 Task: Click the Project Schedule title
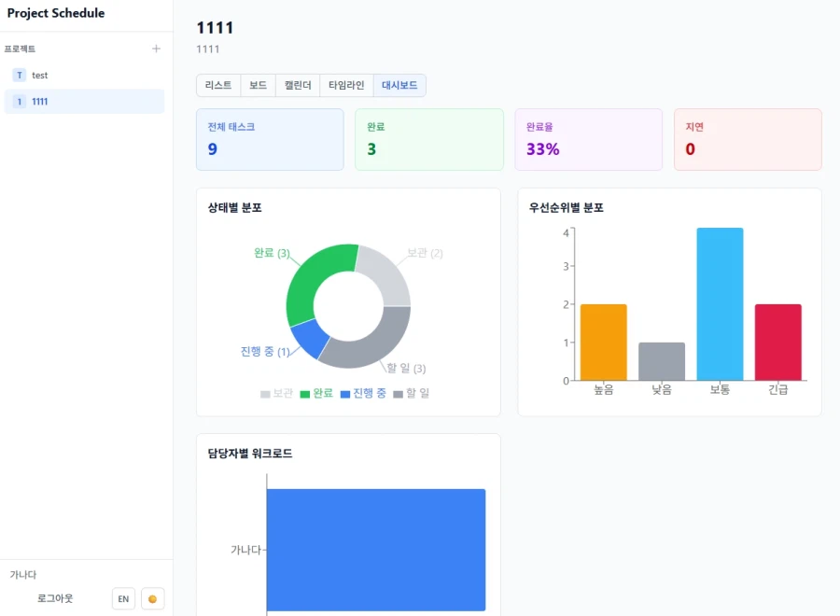coord(56,13)
